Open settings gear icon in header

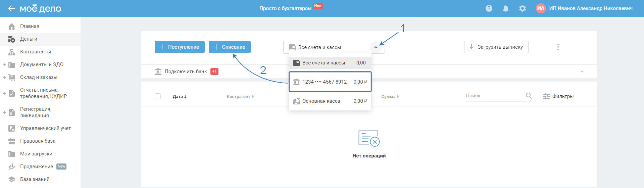[x=523, y=8]
